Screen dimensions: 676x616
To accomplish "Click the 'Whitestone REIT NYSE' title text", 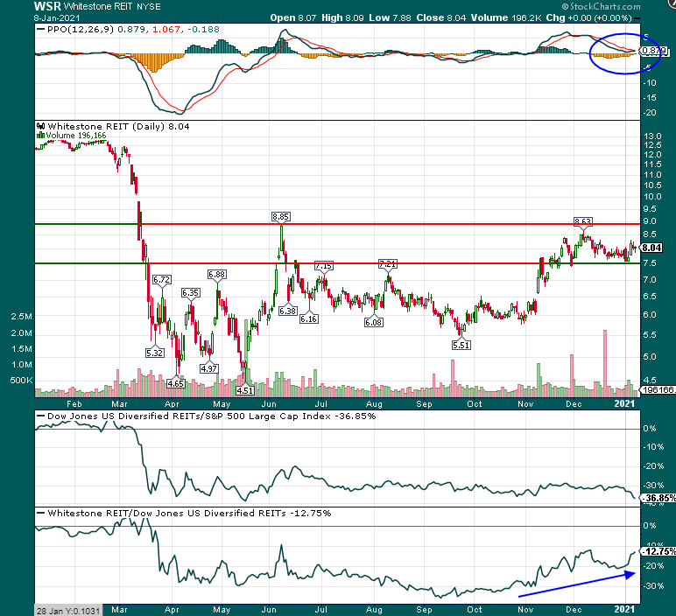I will pos(112,7).
